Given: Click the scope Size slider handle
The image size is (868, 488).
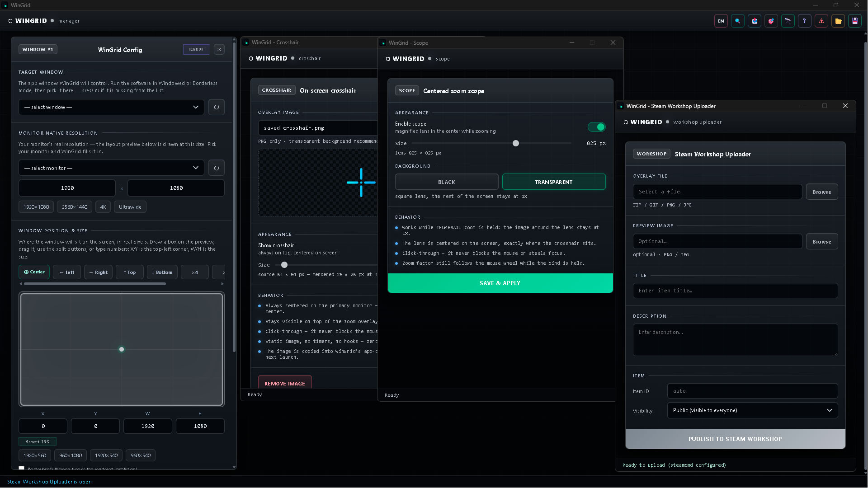Looking at the screenshot, I should click(516, 143).
